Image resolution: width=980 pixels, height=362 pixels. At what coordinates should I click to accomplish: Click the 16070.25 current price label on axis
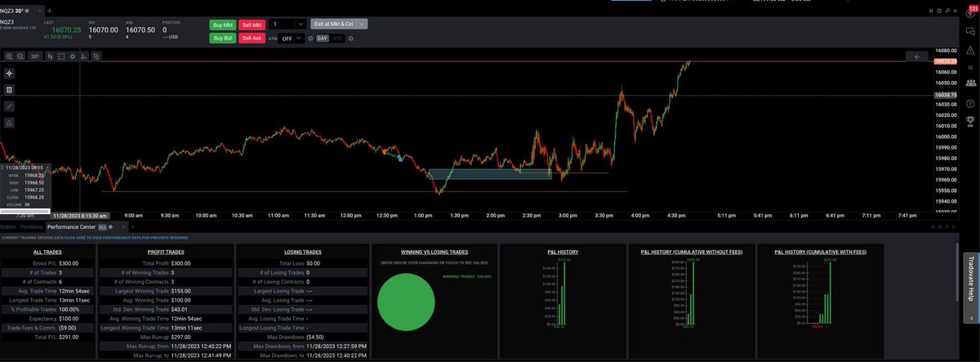(x=945, y=61)
